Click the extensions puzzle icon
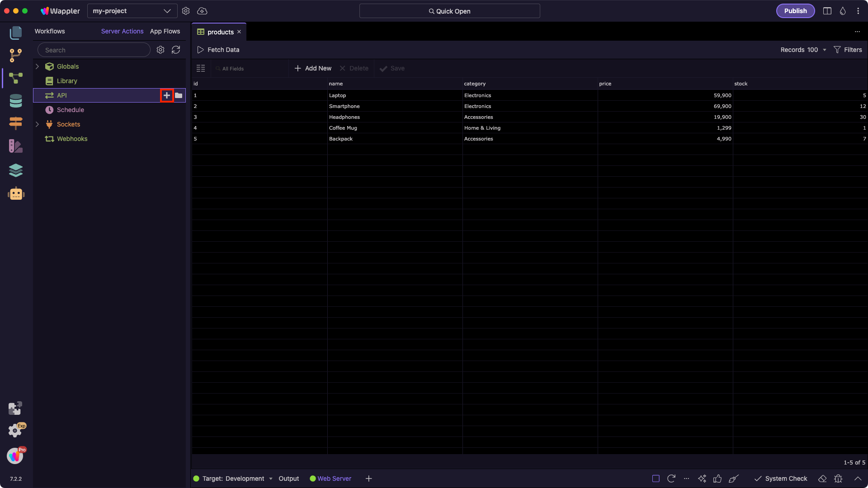This screenshot has height=488, width=868. [x=15, y=408]
